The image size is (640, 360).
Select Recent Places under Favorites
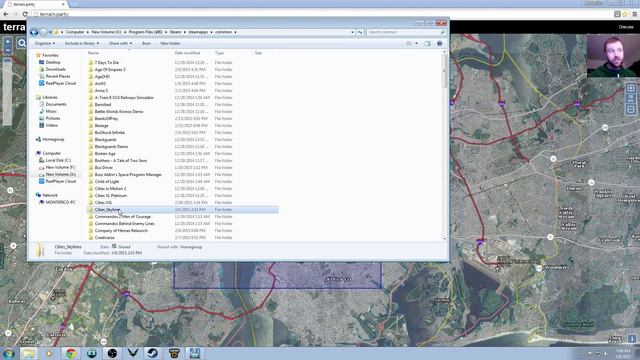58,76
